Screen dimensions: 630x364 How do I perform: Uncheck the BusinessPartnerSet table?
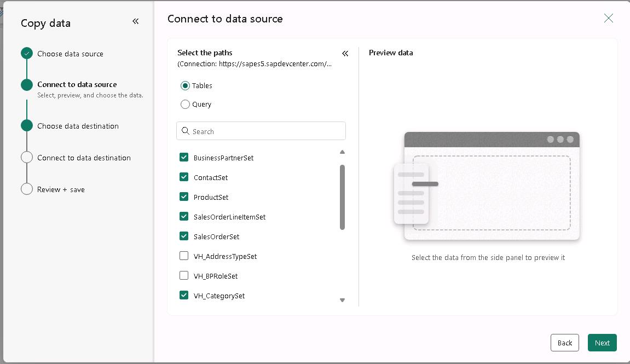[x=184, y=157]
